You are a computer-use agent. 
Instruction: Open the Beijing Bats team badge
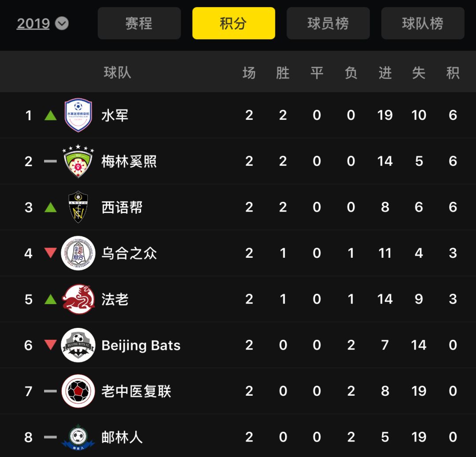pyautogui.click(x=78, y=345)
